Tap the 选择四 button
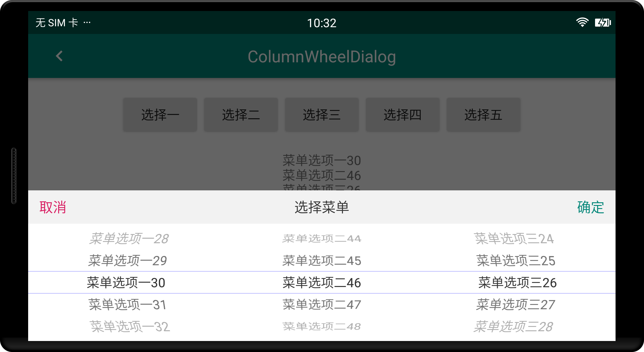 tap(402, 115)
